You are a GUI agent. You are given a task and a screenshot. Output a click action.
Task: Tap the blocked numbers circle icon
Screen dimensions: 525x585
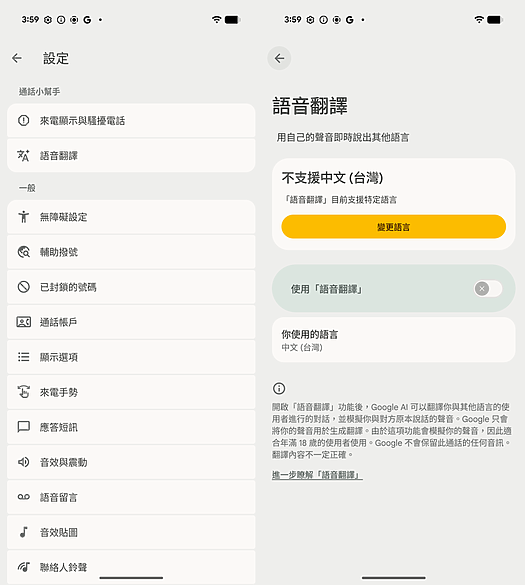coord(24,287)
